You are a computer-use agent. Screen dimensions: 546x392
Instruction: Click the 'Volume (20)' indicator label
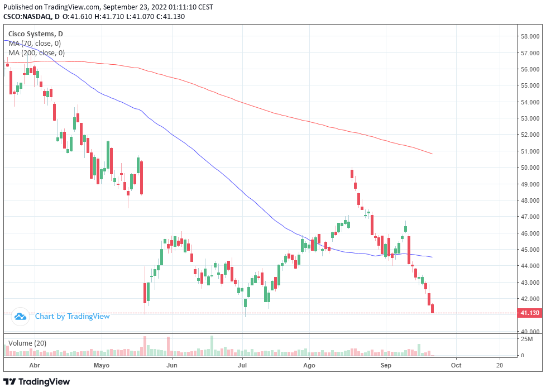coord(27,343)
